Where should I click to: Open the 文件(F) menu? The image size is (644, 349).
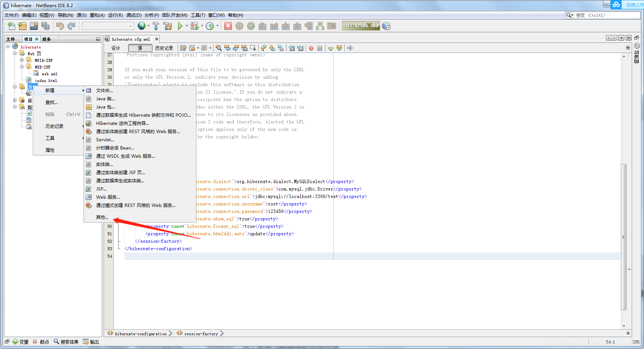click(12, 15)
